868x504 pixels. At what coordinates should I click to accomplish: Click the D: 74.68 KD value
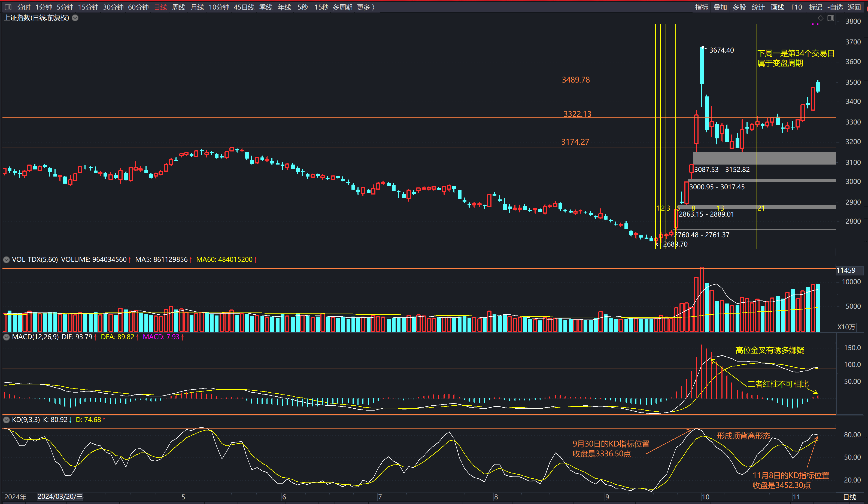click(x=88, y=420)
